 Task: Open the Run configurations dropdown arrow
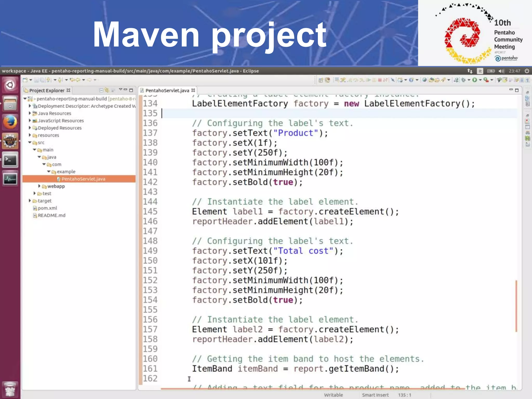[480, 80]
